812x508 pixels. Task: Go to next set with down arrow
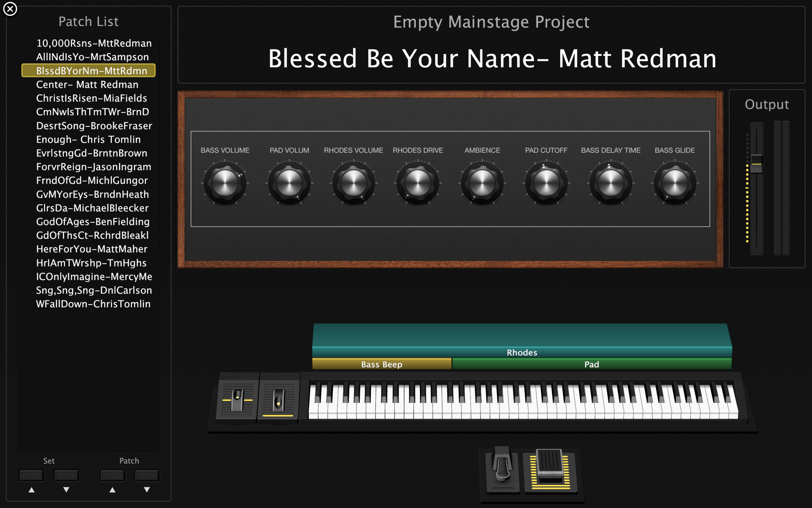pos(66,489)
